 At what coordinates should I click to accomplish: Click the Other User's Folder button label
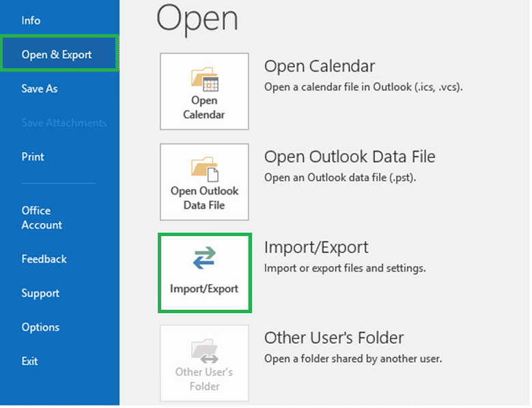[x=204, y=379]
